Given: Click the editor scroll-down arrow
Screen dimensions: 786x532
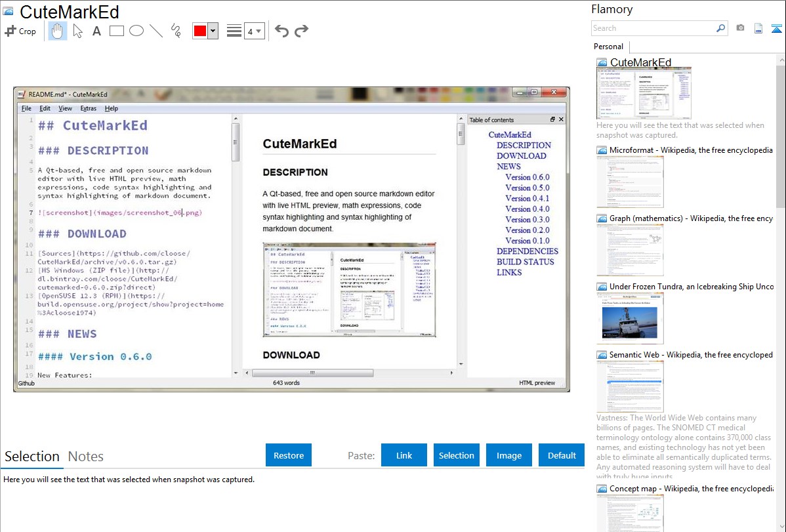Looking at the screenshot, I should [x=236, y=373].
